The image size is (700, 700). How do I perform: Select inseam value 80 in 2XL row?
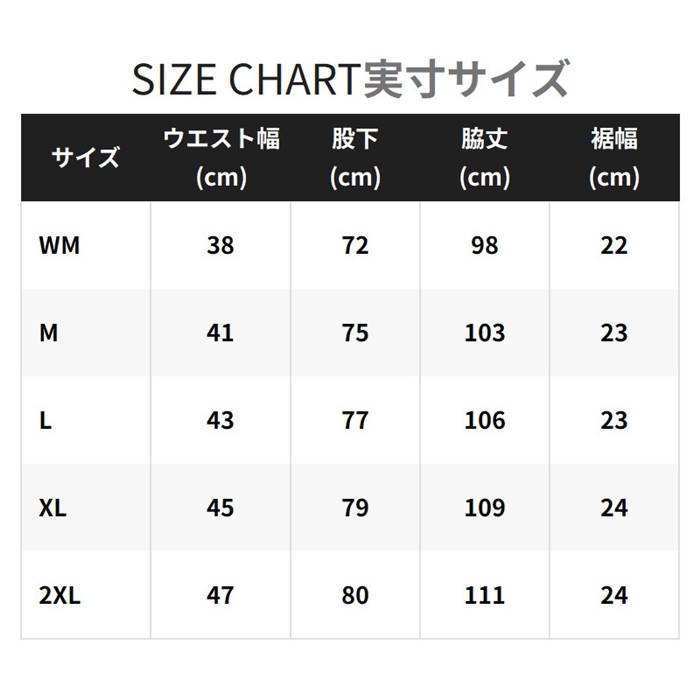pos(355,595)
